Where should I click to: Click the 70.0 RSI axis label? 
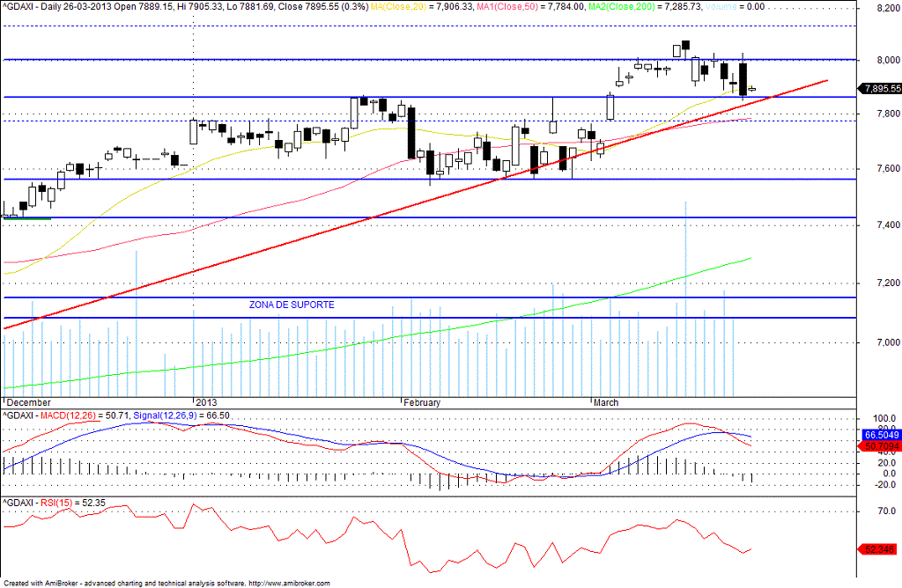click(886, 511)
